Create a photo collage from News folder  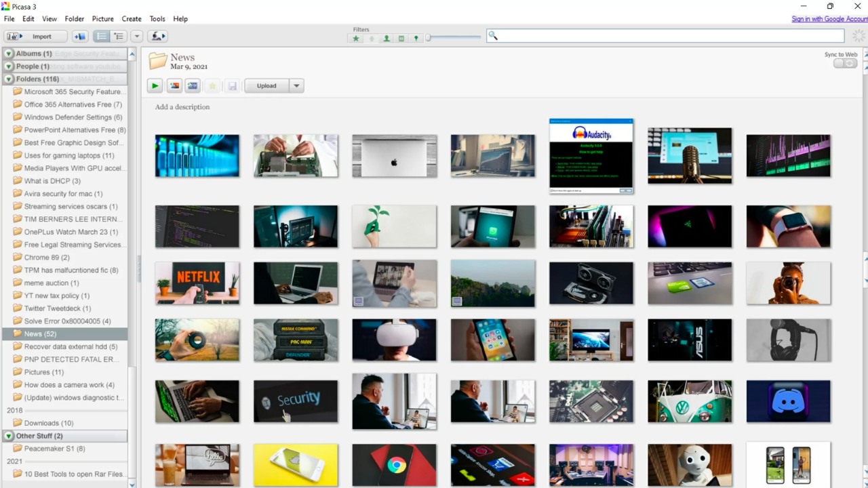coord(174,86)
